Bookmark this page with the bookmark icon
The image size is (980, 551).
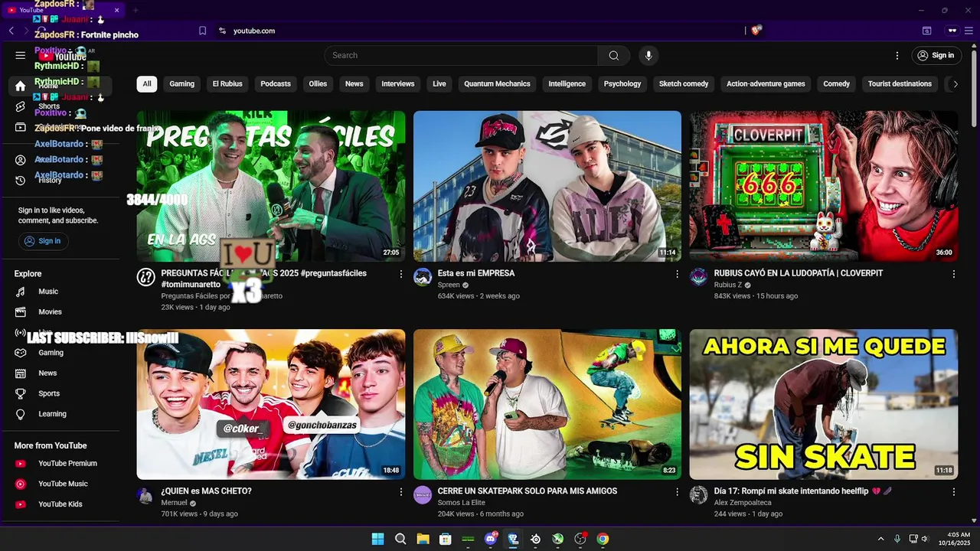pyautogui.click(x=202, y=31)
